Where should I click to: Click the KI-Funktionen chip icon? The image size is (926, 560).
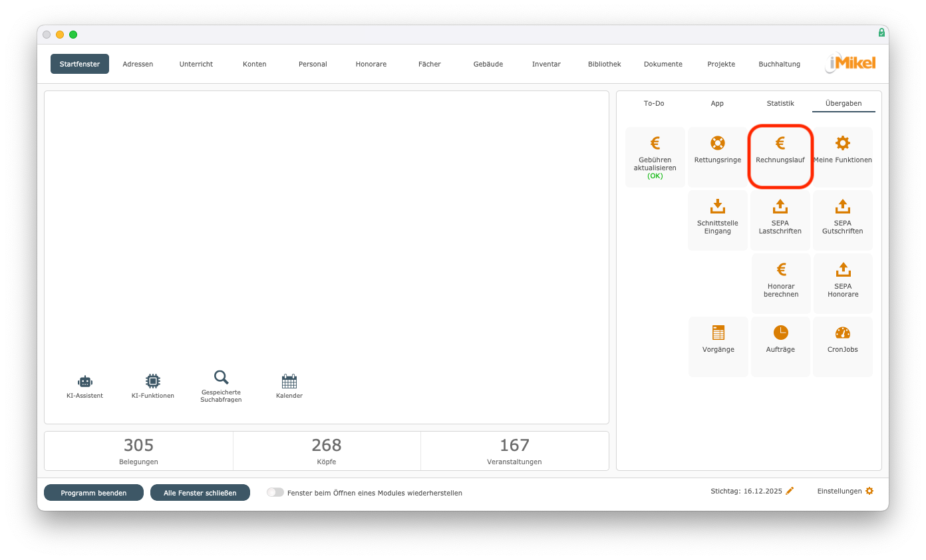pos(153,381)
